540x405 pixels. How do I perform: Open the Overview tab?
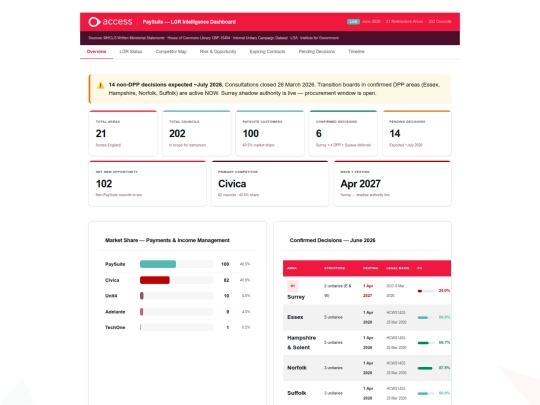click(96, 52)
